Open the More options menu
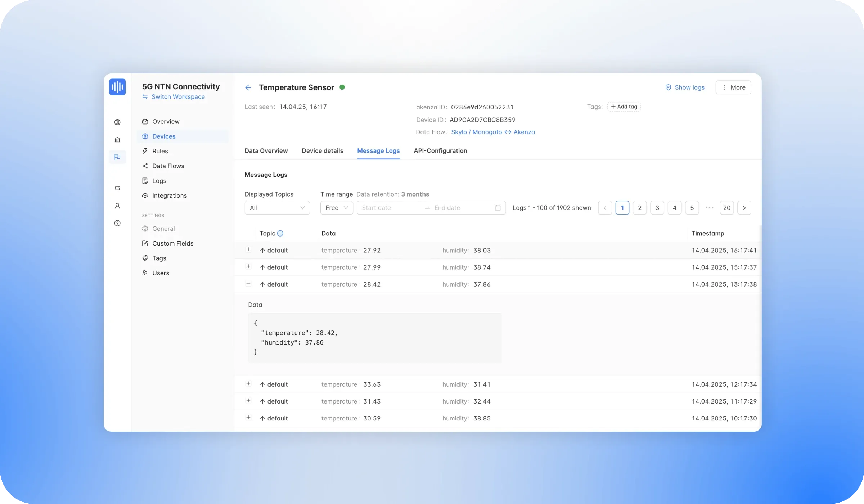Screen dimensions: 864x504 [733, 87]
